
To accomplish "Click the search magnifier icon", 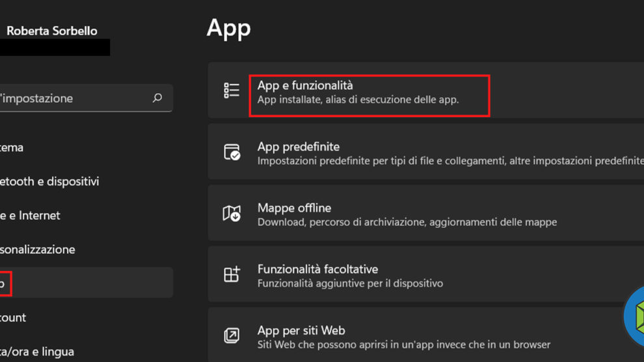I will [x=157, y=98].
